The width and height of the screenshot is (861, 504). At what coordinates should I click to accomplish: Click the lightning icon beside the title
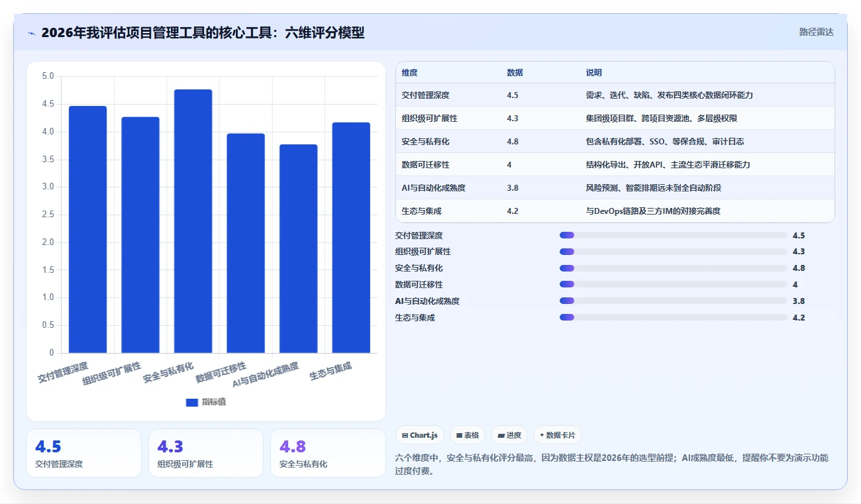(31, 33)
